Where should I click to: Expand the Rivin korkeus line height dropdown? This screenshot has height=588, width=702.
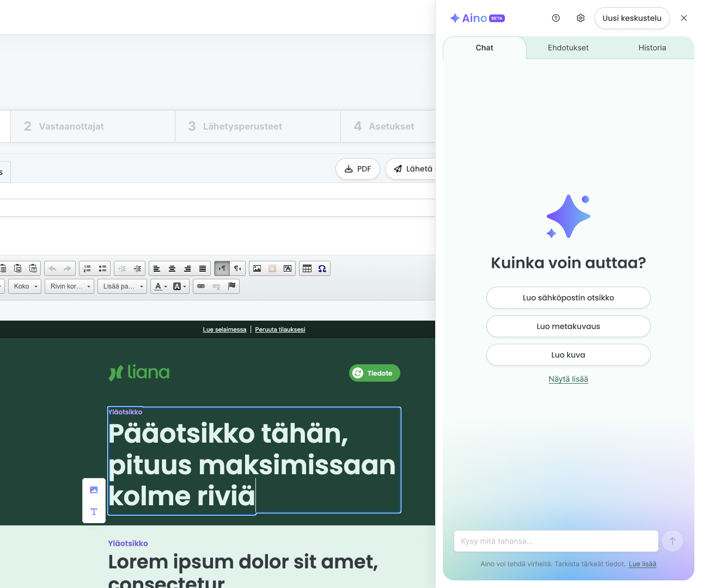coord(70,286)
